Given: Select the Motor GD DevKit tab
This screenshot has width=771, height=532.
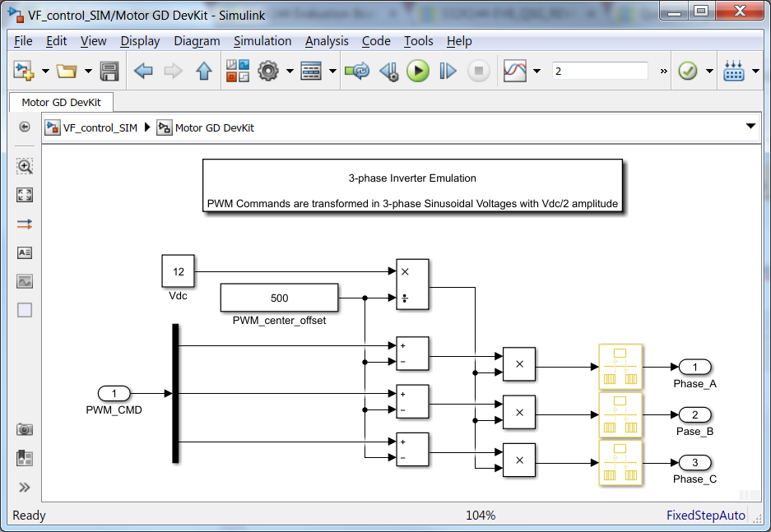Looking at the screenshot, I should 61,102.
